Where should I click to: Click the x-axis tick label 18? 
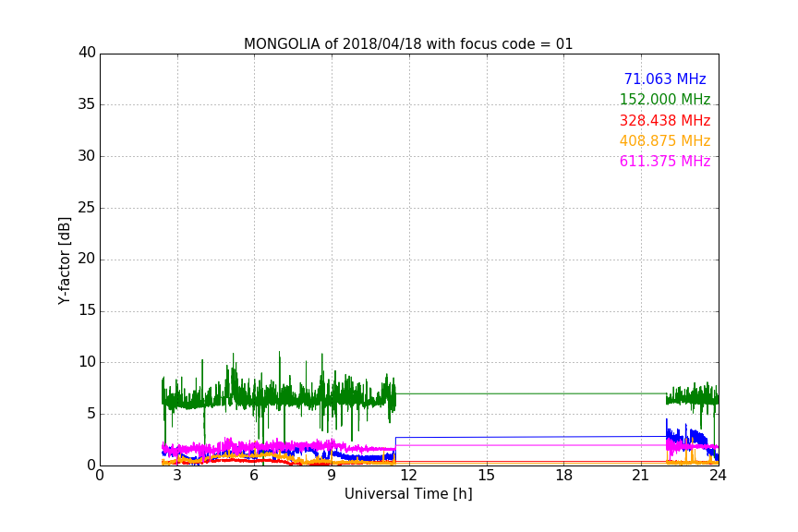click(564, 476)
